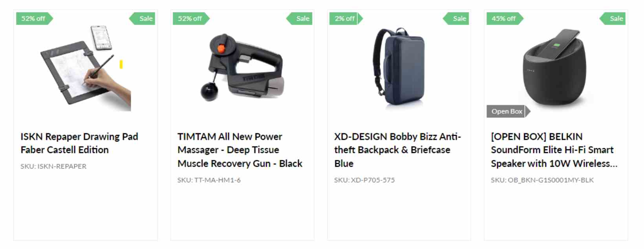Click SKU XD-P705-575 text
This screenshot has height=249, width=644.
pos(364,180)
